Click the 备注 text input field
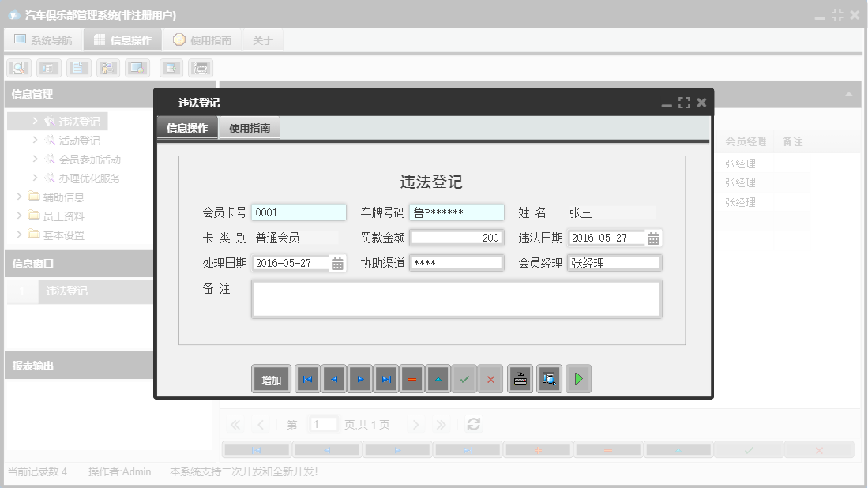The image size is (868, 488). [x=457, y=299]
